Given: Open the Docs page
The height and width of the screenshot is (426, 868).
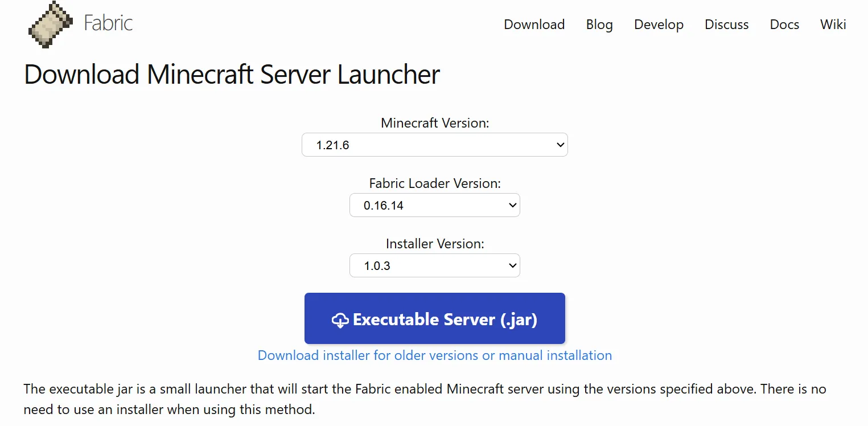Looking at the screenshot, I should (x=784, y=24).
